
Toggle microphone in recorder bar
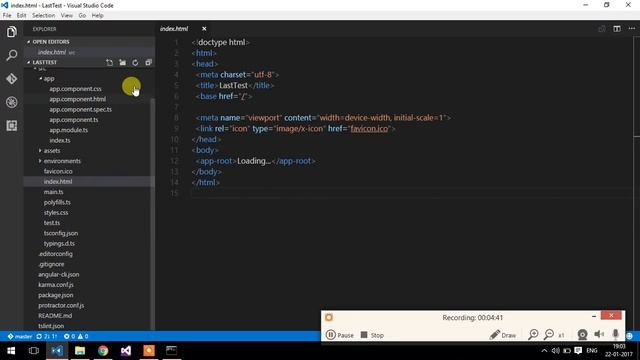(616, 335)
